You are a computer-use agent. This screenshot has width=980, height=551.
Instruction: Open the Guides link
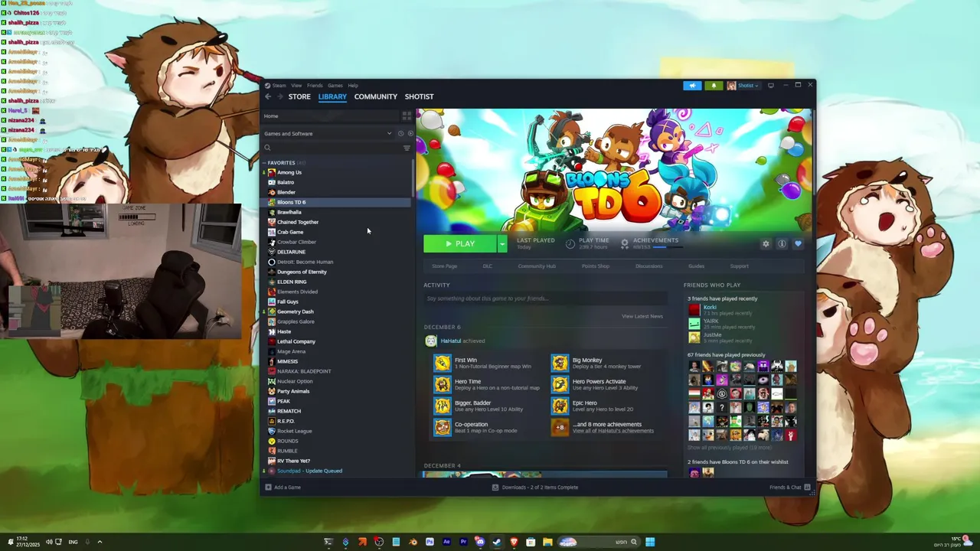coord(696,266)
